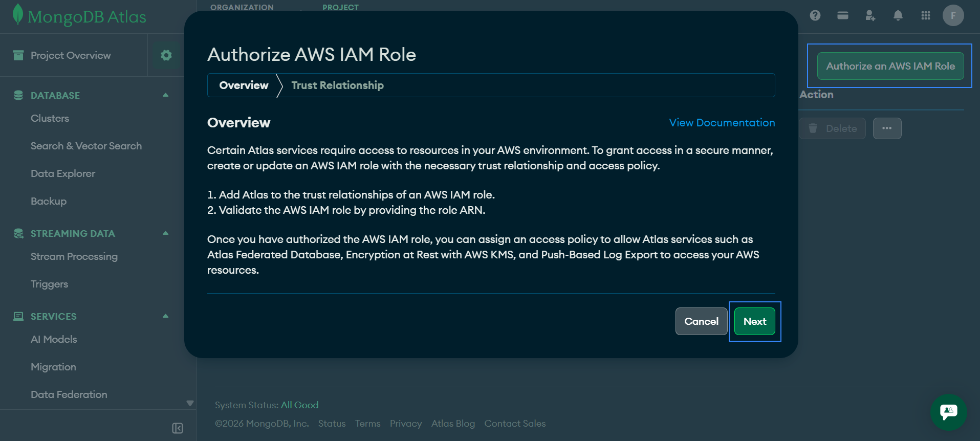Click the SERVICES section heading

tap(54, 316)
